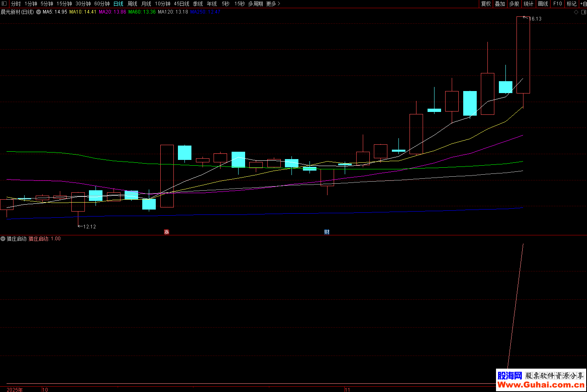This screenshot has height=392, width=587.
Task: Expand the 更多 periods menu
Action: coord(273,4)
